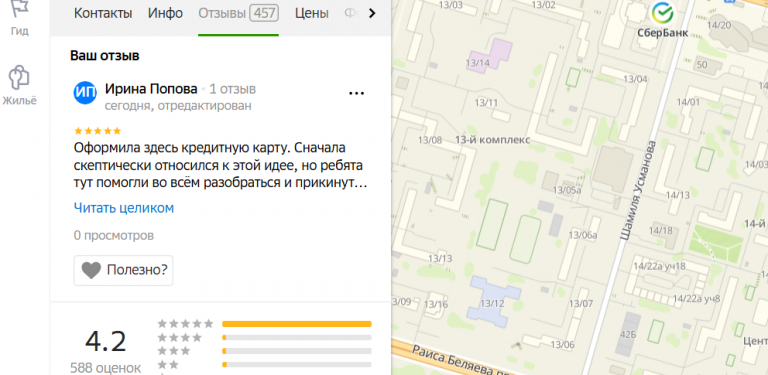This screenshot has width=768, height=375.
Task: Click building label 14/18 on map
Action: tap(661, 230)
